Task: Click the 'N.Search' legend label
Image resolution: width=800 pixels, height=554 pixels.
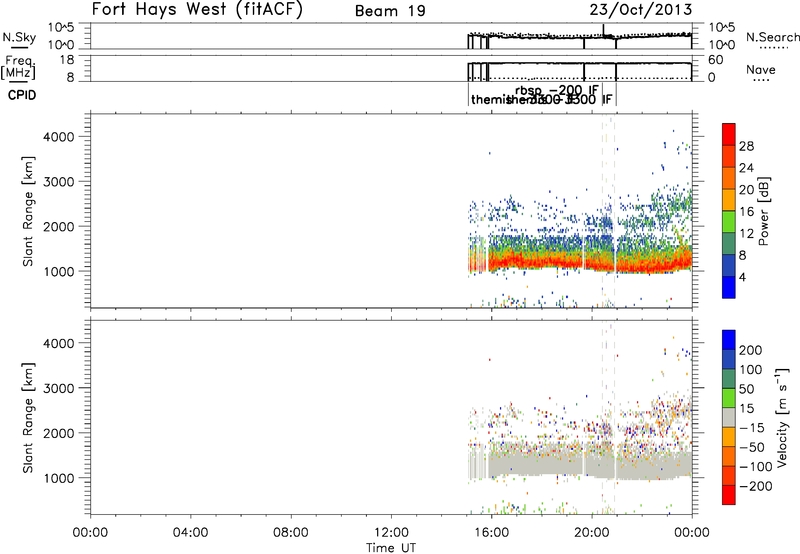Action: pos(772,37)
